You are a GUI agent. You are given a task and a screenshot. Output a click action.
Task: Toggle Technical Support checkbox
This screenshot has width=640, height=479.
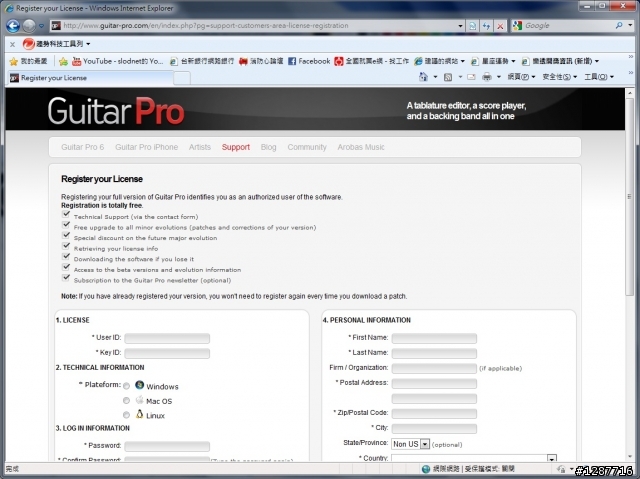click(66, 214)
